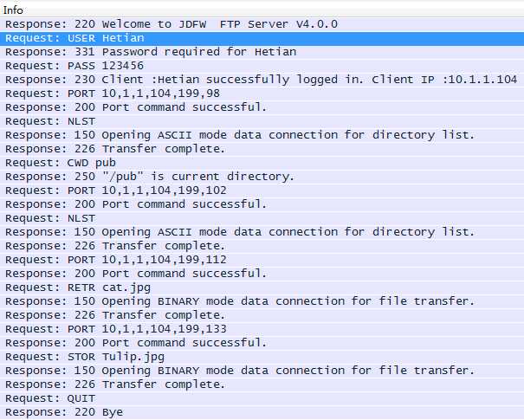The width and height of the screenshot is (524, 420).
Task: Select the PORT 10,1,1,104,199,112 row
Action: click(x=262, y=260)
